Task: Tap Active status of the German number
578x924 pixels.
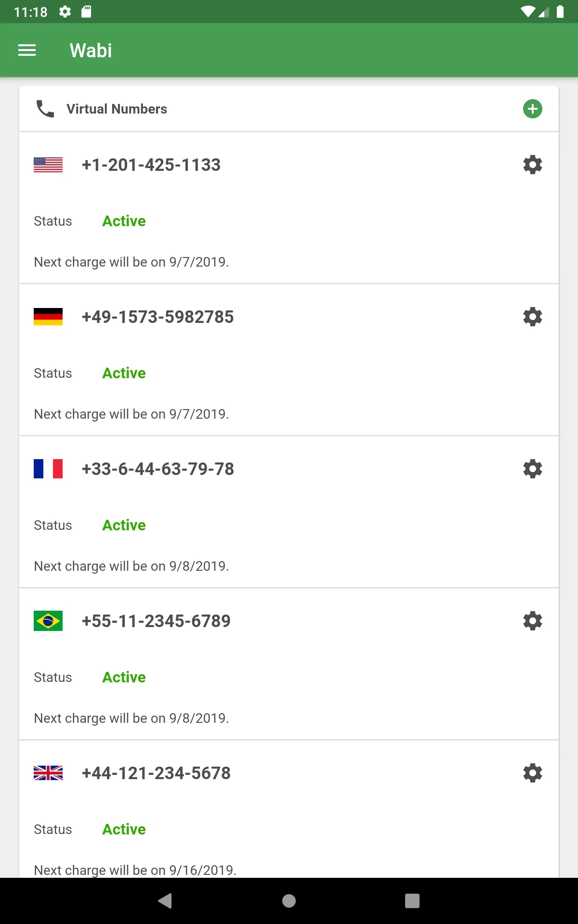Action: (x=124, y=373)
